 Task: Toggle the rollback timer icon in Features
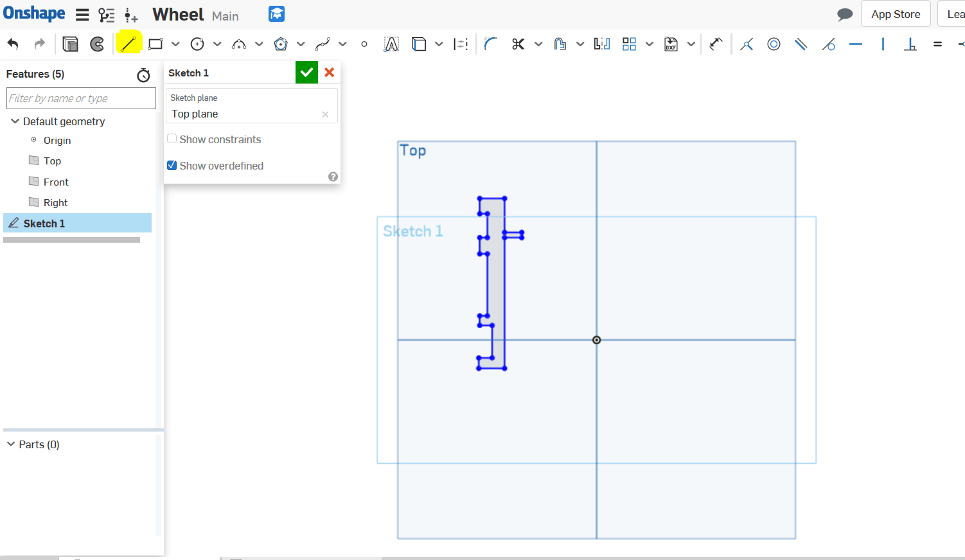point(143,75)
